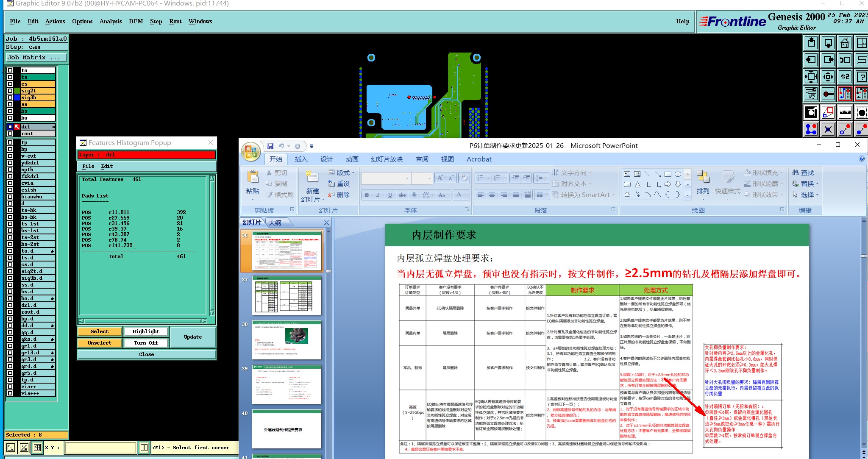Screen dimensions: 868x459
Task: Click the bold formatting icon
Action: 367,195
